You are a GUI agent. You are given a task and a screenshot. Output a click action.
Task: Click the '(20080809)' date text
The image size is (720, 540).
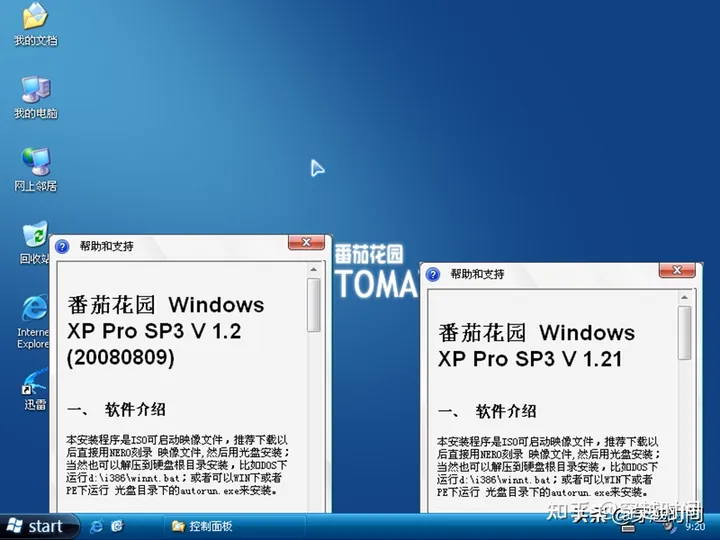121,357
